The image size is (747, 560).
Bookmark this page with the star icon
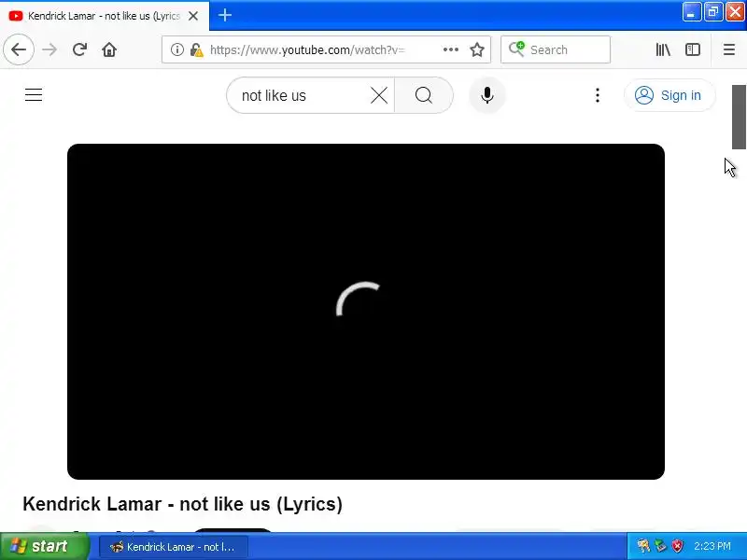(477, 49)
